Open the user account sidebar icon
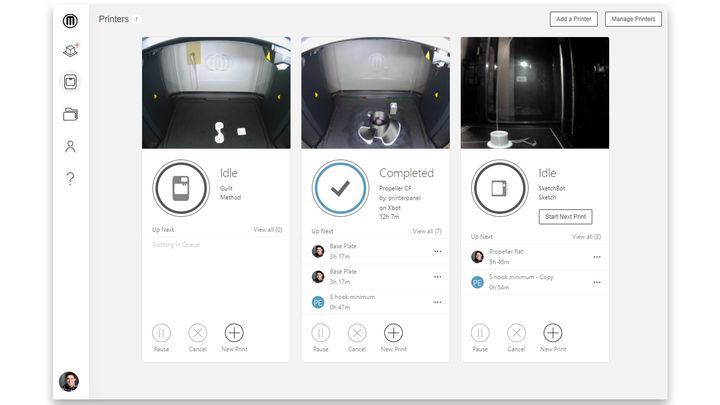 (x=70, y=147)
